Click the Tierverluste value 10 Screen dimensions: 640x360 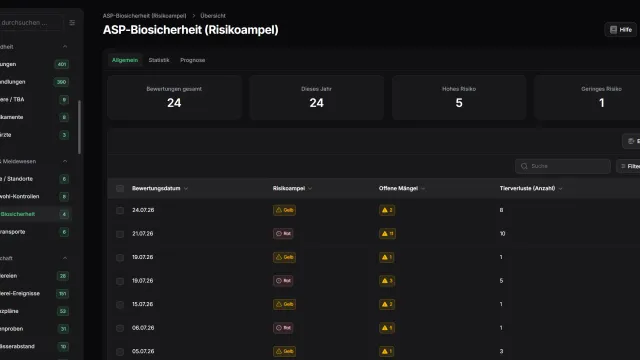502,234
